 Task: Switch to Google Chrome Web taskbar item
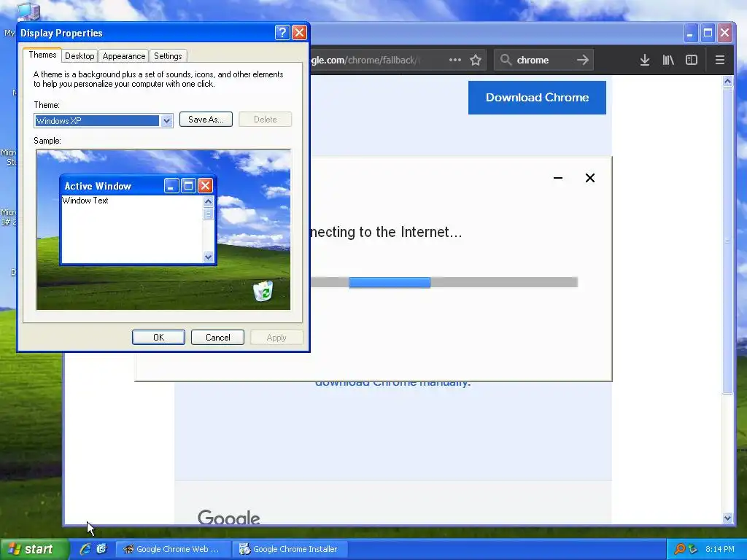click(174, 549)
